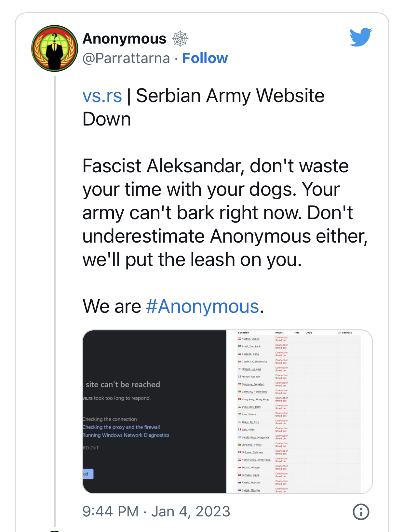
Task: Click the Italy flag icon
Action: point(239,430)
